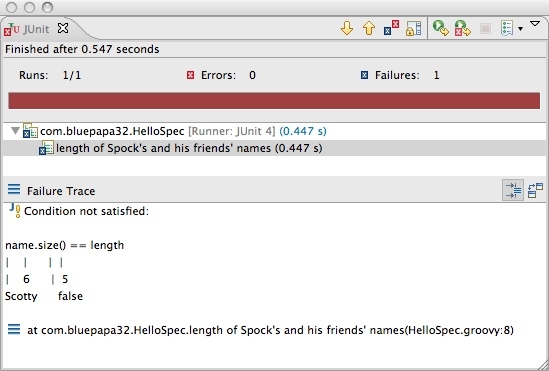Open test run history icon
The width and height of the screenshot is (549, 371).
tap(507, 28)
